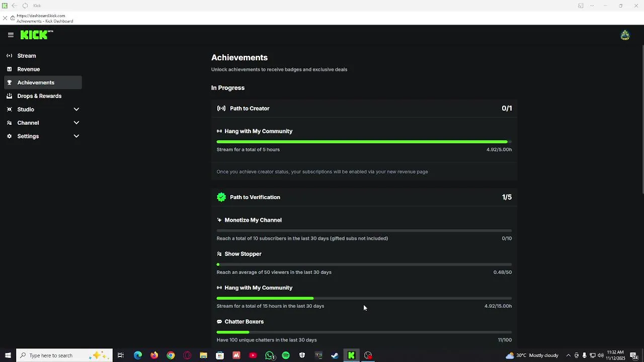Click the Kick app taskbar icon
Screen dimensions: 644x362
(x=351, y=355)
